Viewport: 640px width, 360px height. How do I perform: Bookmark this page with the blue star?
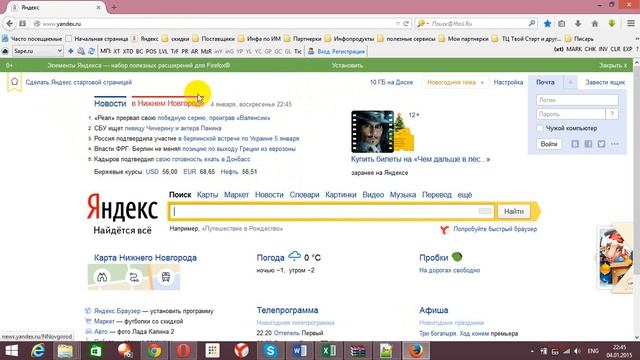547,24
